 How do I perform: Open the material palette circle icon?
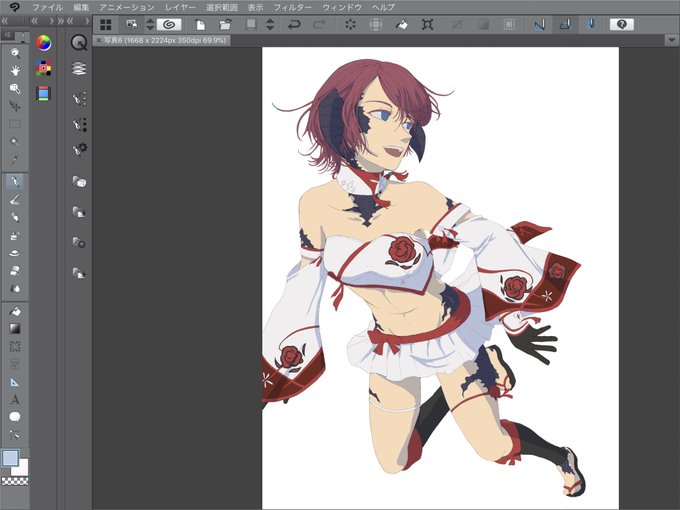point(79,242)
